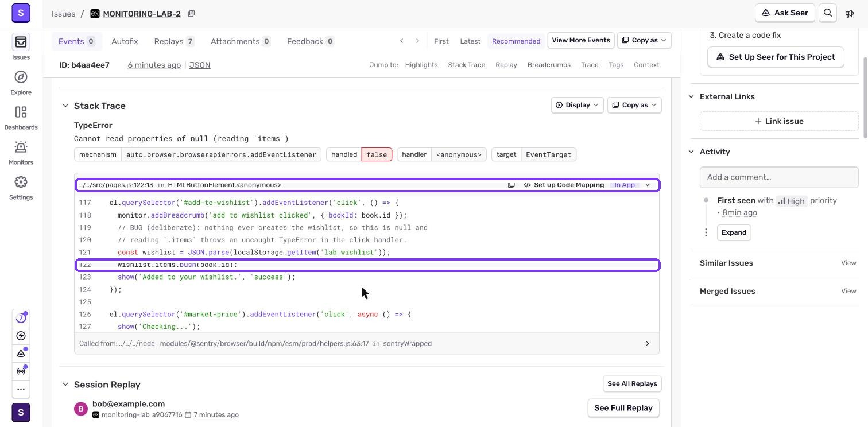The height and width of the screenshot is (427, 868).
Task: Open the Issues sidebar icon
Action: pos(21,42)
